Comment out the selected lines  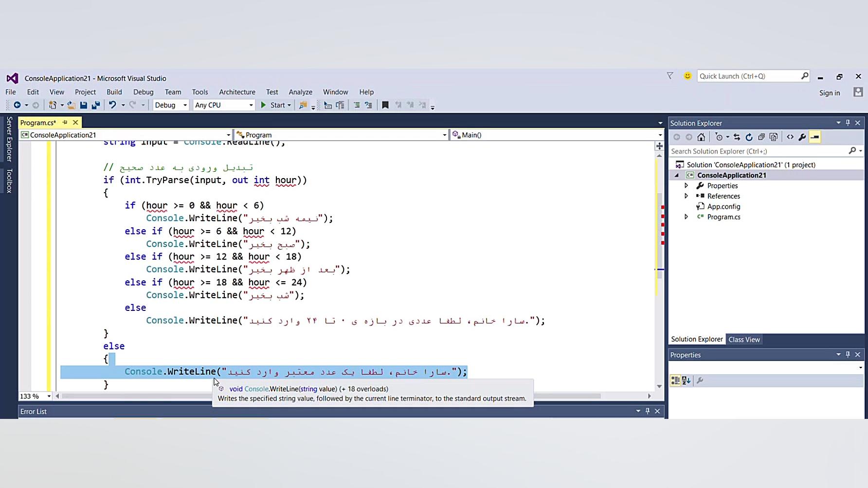(x=357, y=105)
